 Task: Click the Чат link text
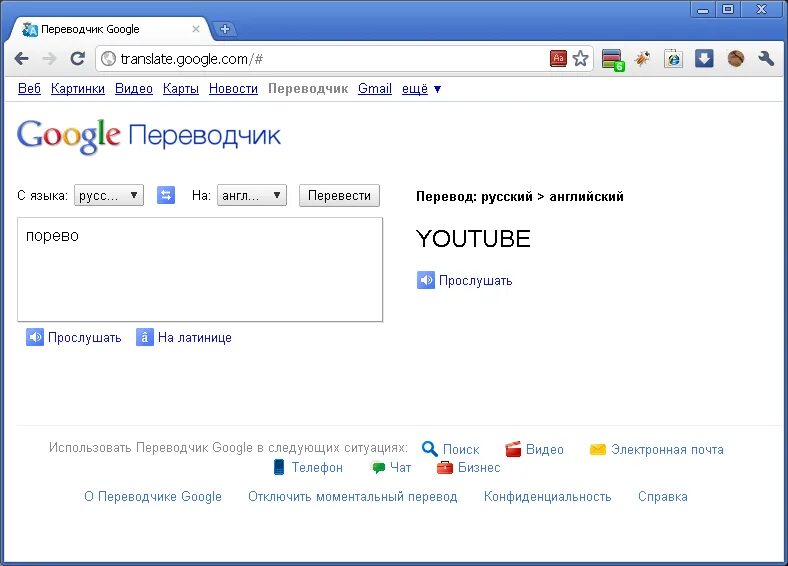pyautogui.click(x=401, y=467)
